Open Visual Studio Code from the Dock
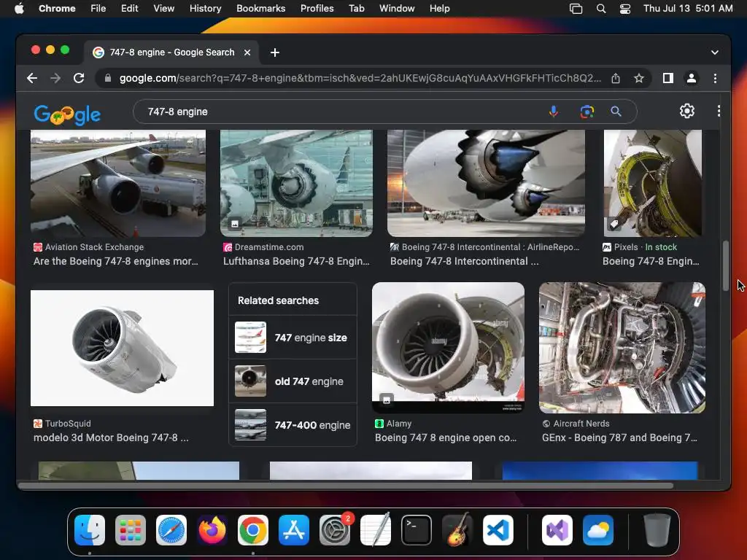This screenshot has width=747, height=560. pyautogui.click(x=498, y=530)
